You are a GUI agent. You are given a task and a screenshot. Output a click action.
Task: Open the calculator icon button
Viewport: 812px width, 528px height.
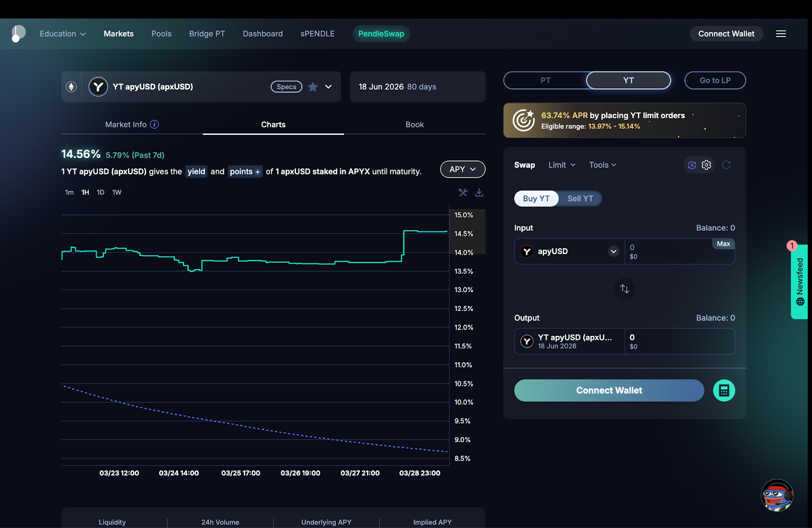point(724,391)
